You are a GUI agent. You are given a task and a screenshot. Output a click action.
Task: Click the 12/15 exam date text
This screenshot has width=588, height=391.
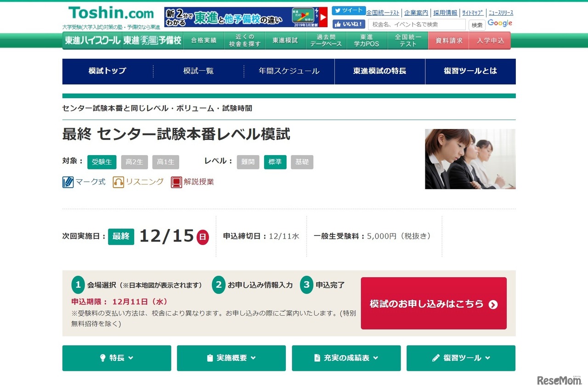click(167, 236)
